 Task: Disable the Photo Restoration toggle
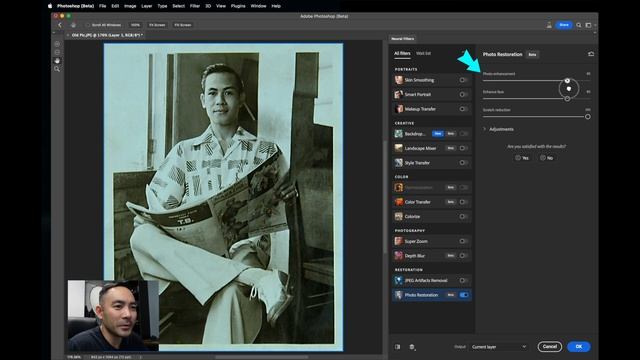click(x=464, y=295)
